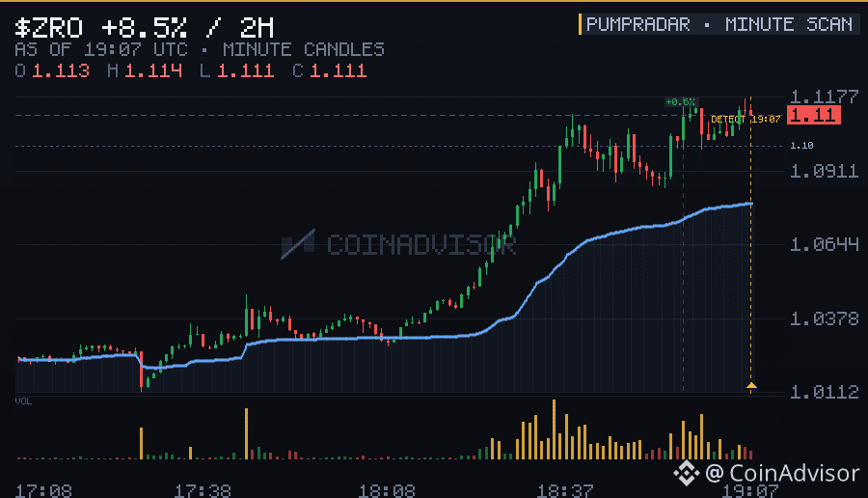Click the 1.1177 price axis label
868x498 pixels.
point(824,97)
